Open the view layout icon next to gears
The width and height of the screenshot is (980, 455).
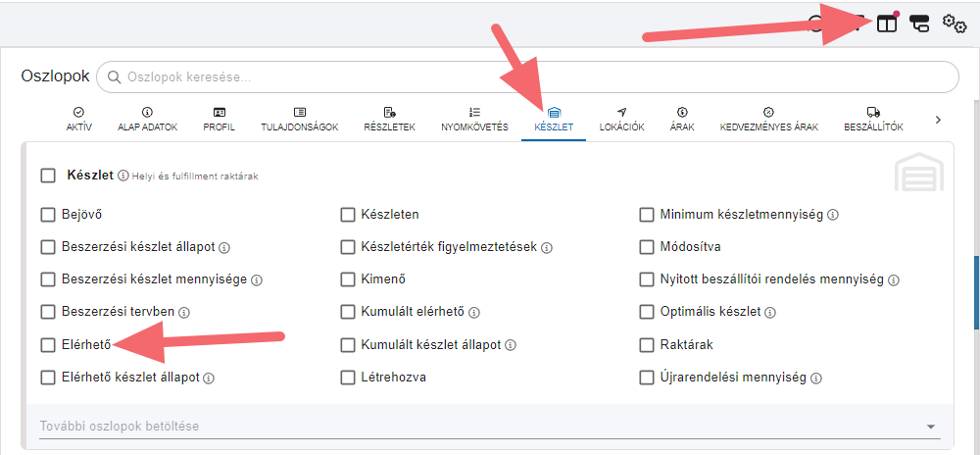click(920, 24)
